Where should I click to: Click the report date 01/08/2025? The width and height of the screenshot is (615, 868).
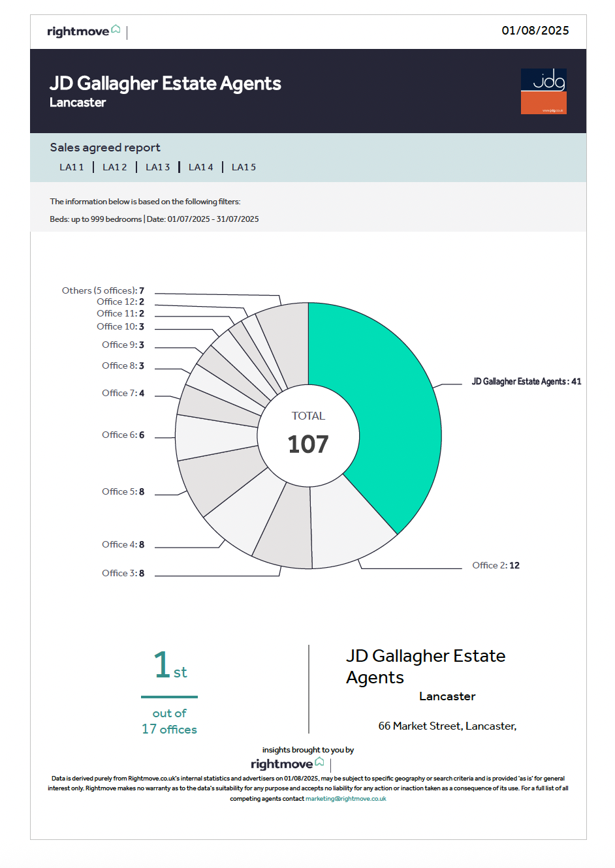pos(535,31)
